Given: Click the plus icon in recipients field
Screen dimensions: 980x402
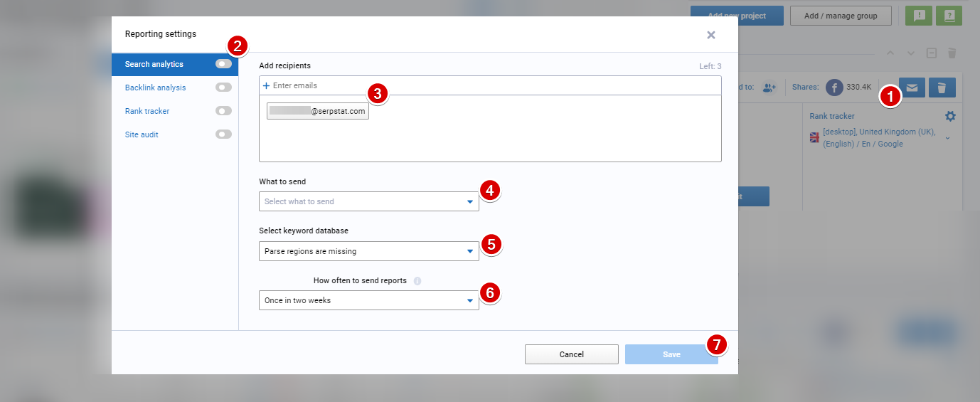Looking at the screenshot, I should pyautogui.click(x=267, y=85).
